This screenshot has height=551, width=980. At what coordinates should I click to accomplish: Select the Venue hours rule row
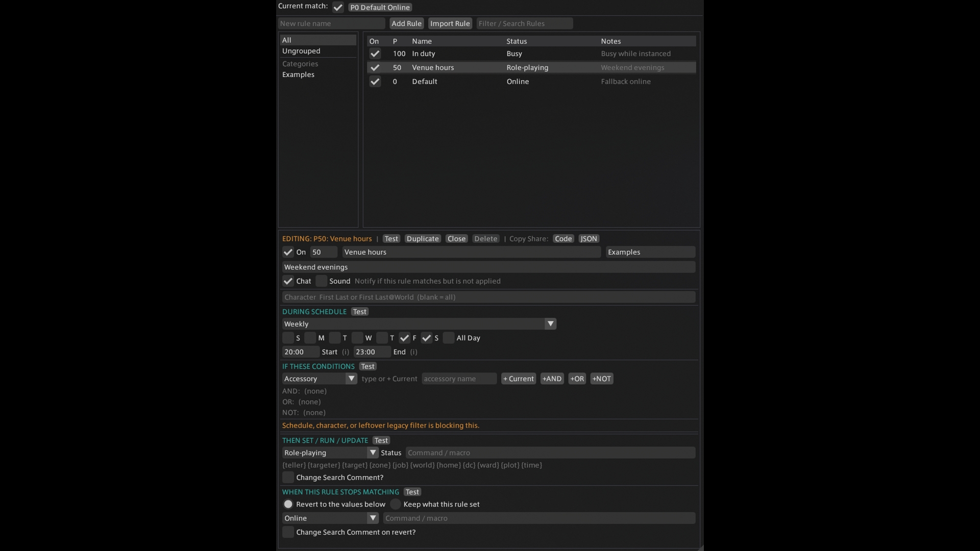[x=531, y=67]
